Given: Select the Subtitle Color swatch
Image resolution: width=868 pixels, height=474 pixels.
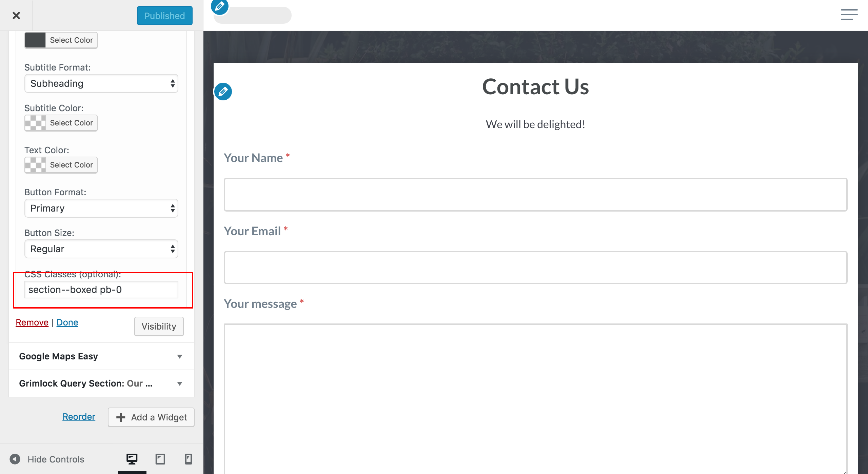Looking at the screenshot, I should click(35, 123).
